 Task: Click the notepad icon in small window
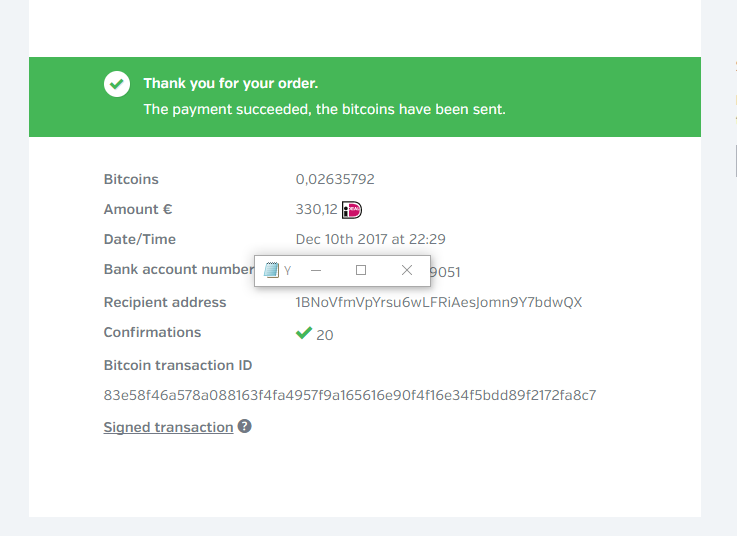(x=271, y=270)
